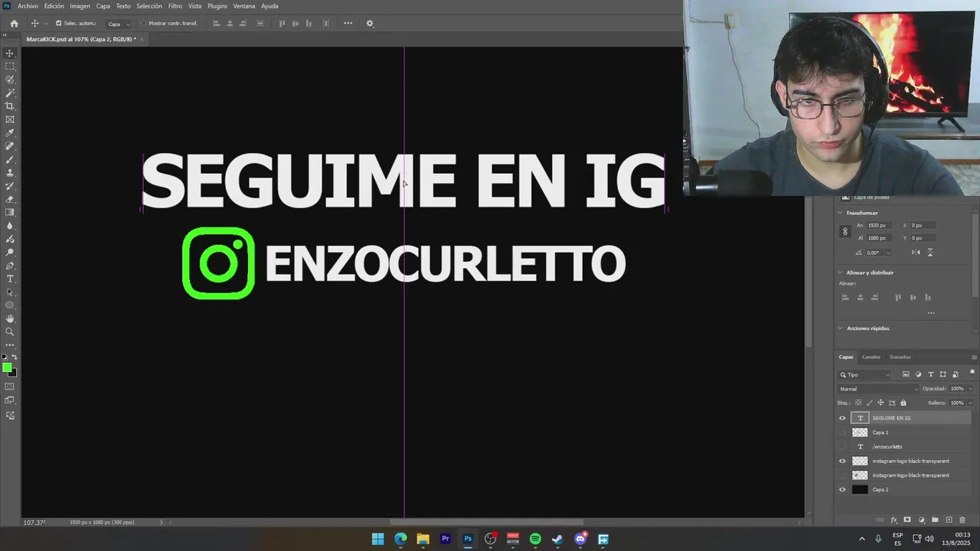Select the Crop tool
The height and width of the screenshot is (551, 980).
point(10,106)
